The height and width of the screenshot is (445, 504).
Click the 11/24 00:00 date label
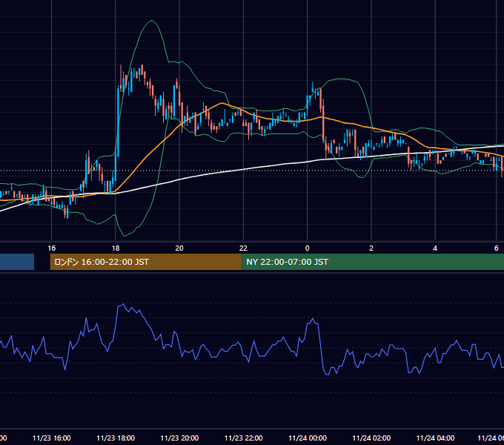(308, 438)
